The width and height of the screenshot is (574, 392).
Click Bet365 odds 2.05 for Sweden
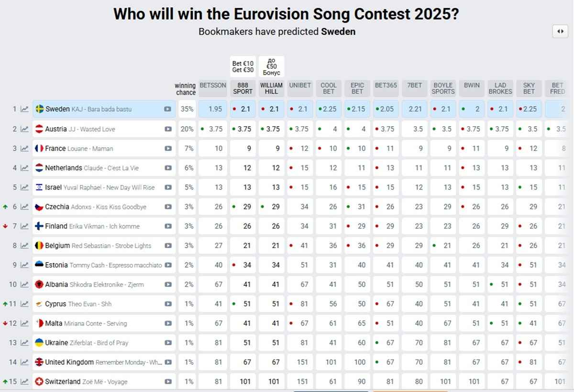click(386, 109)
